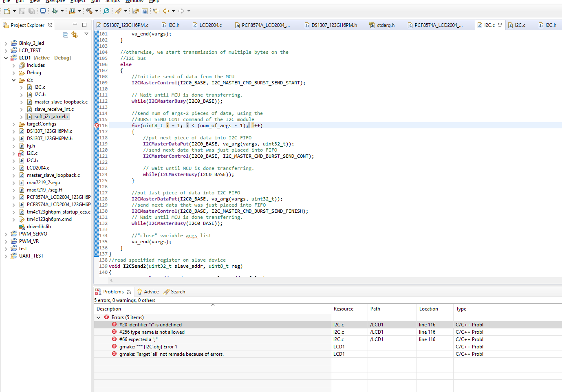Toggle Mark Occurrences highlighter icon
This screenshot has width=562, height=392.
118,11
